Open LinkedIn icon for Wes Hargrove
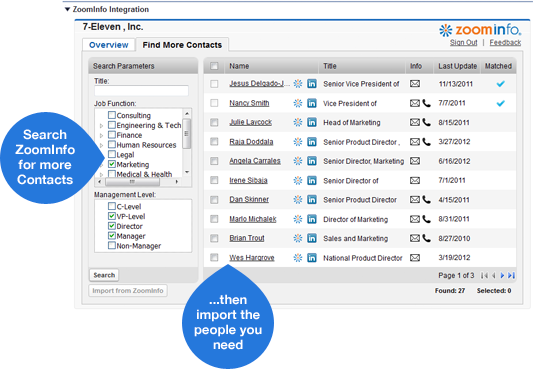 tap(312, 258)
